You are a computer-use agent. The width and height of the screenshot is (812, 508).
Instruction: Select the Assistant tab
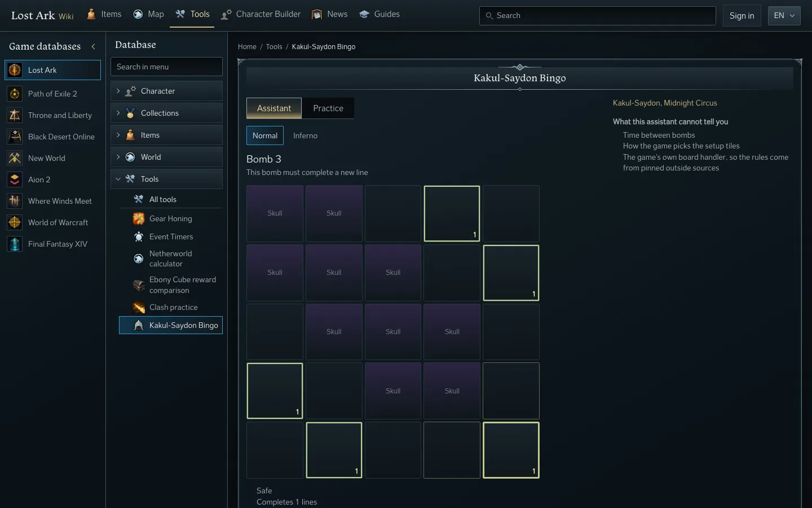pos(274,108)
